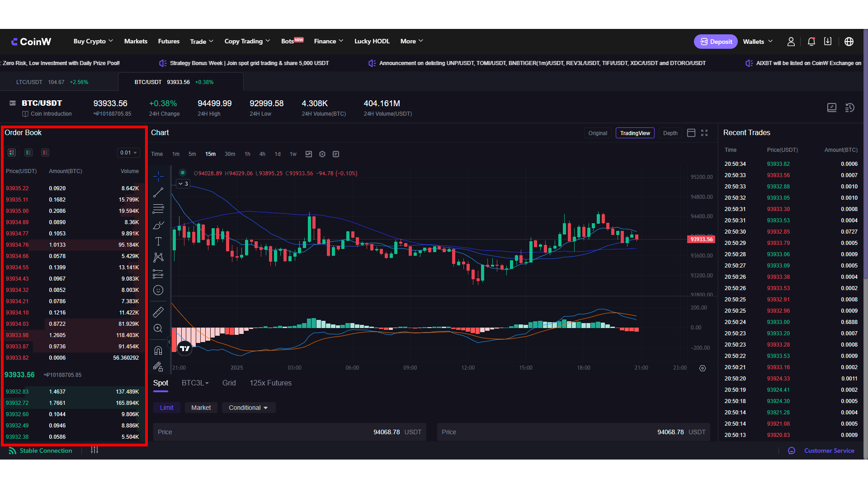Collapse the indicator legend showing 3
868x488 pixels.
(x=183, y=184)
